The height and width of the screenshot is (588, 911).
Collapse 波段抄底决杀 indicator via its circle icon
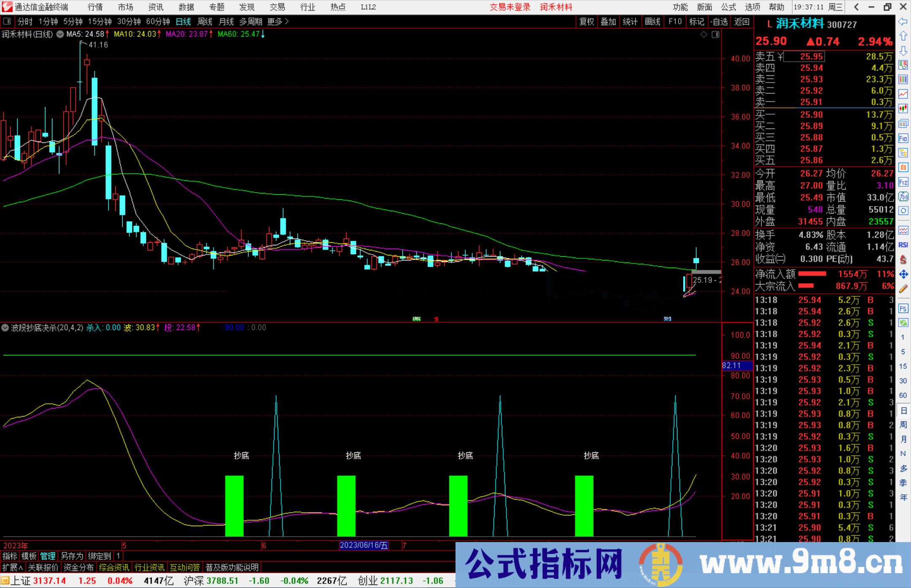coord(5,328)
